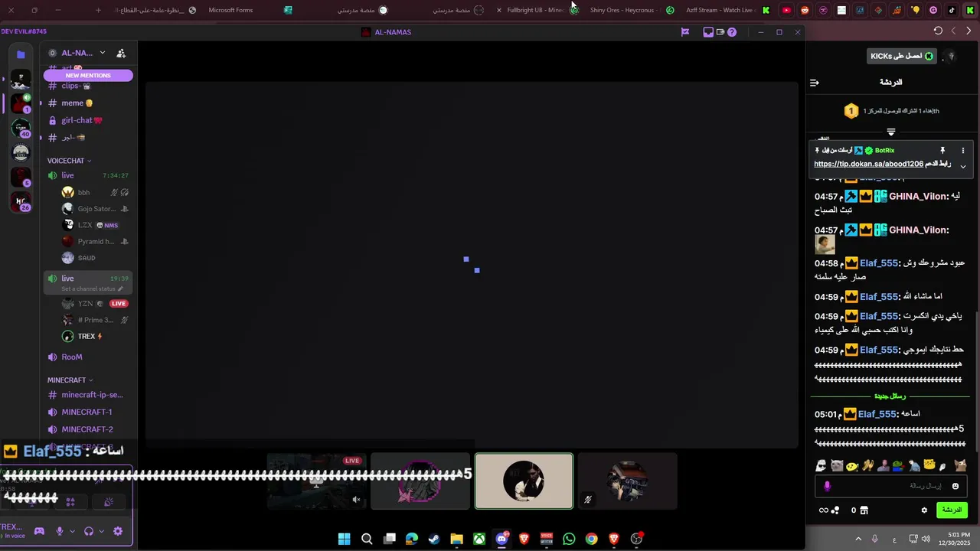Click Elaf_555 username in 05:01 message

click(x=877, y=414)
